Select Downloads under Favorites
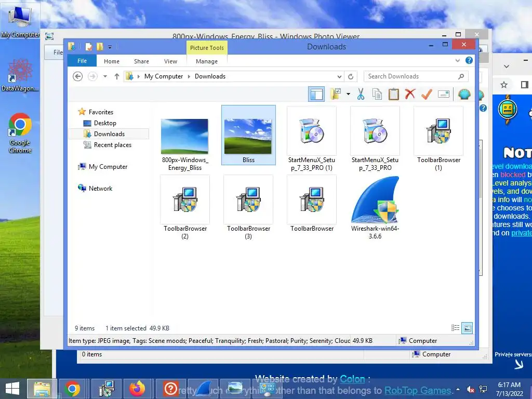This screenshot has width=532, height=399. pos(109,134)
